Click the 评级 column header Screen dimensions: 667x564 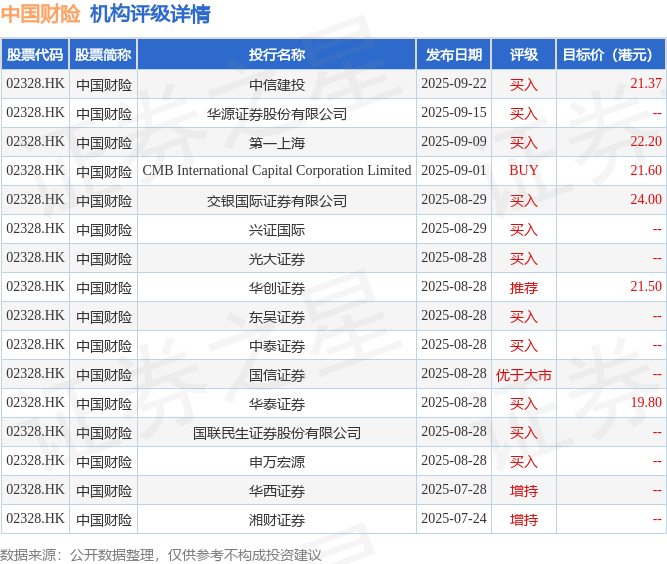coord(524,54)
